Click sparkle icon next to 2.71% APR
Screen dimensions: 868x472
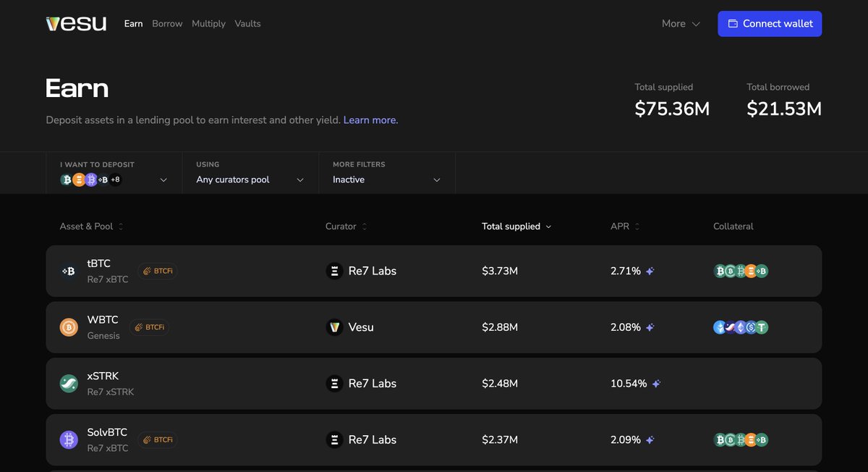(650, 271)
